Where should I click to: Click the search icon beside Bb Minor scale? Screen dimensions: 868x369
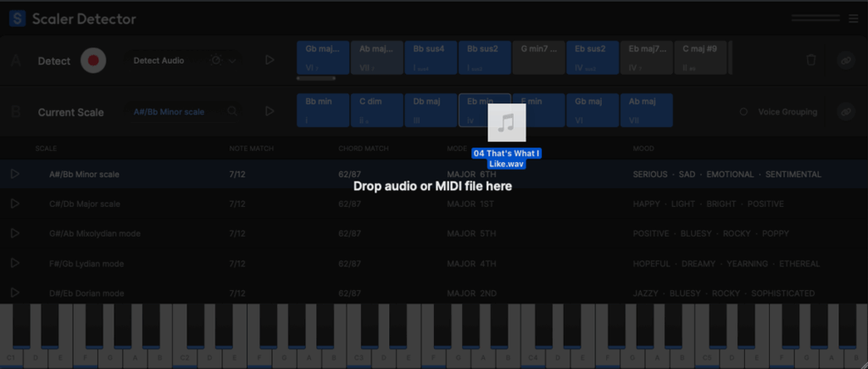tap(232, 112)
